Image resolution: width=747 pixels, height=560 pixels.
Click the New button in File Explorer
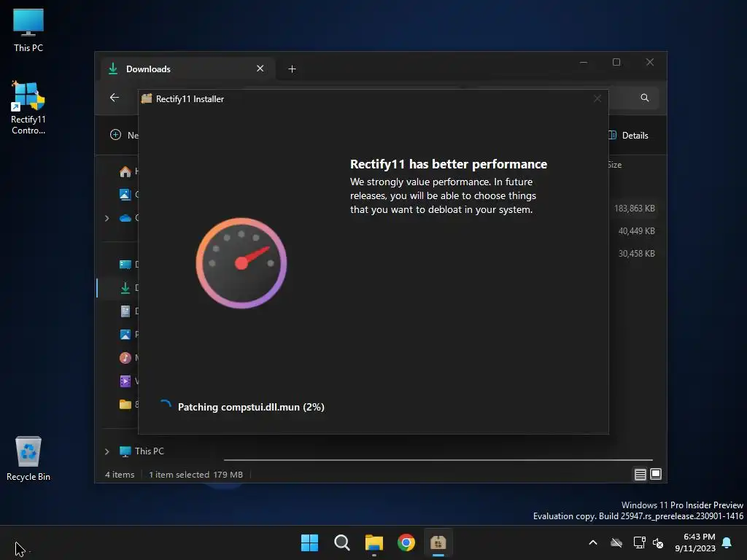[x=124, y=135]
